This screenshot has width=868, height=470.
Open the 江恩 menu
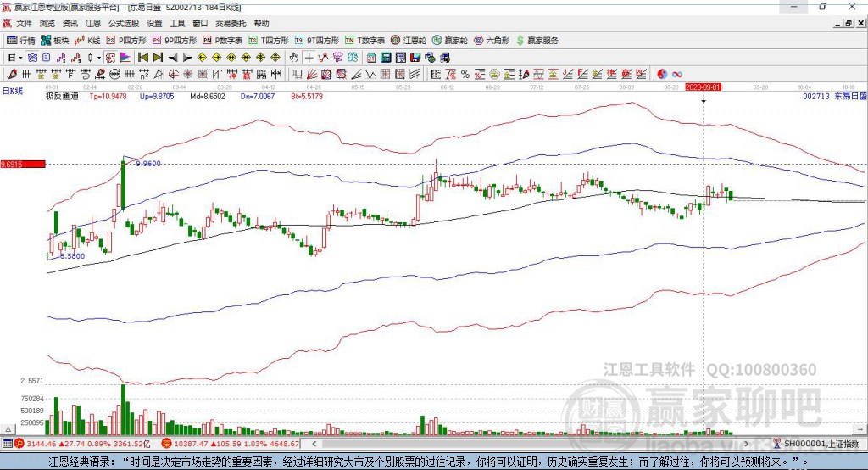tap(93, 23)
